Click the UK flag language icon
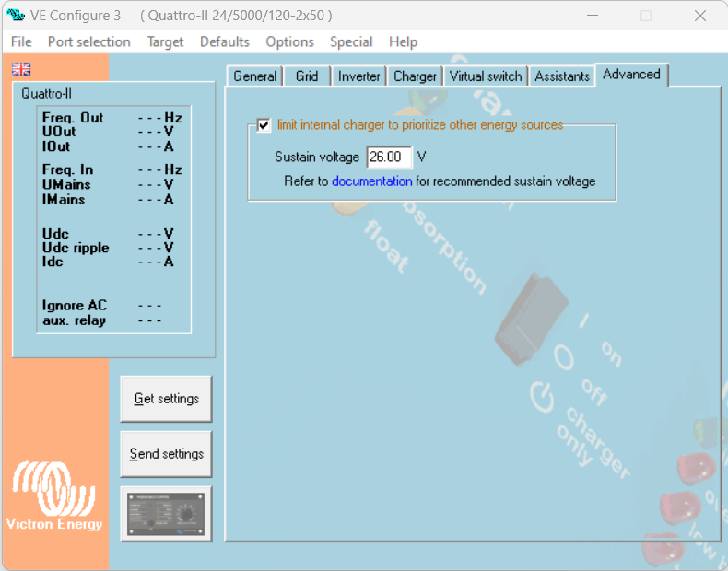This screenshot has height=571, width=728. tap(21, 69)
